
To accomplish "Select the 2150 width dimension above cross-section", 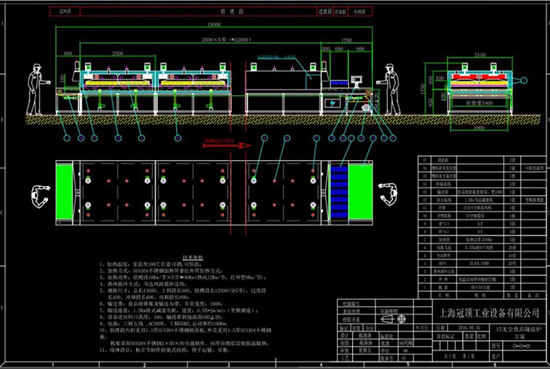I will pos(479,55).
